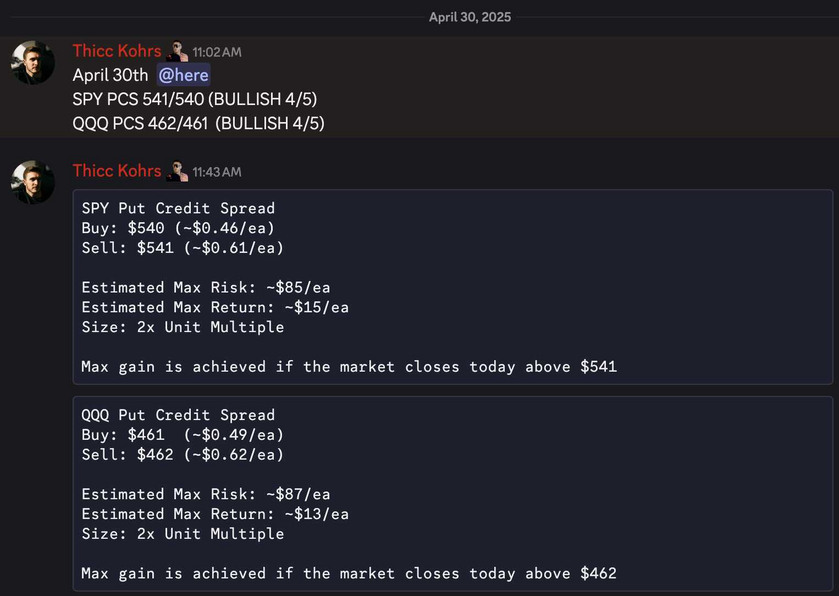Click the April 30th message text
Viewport: 839px width, 596px height.
point(110,75)
